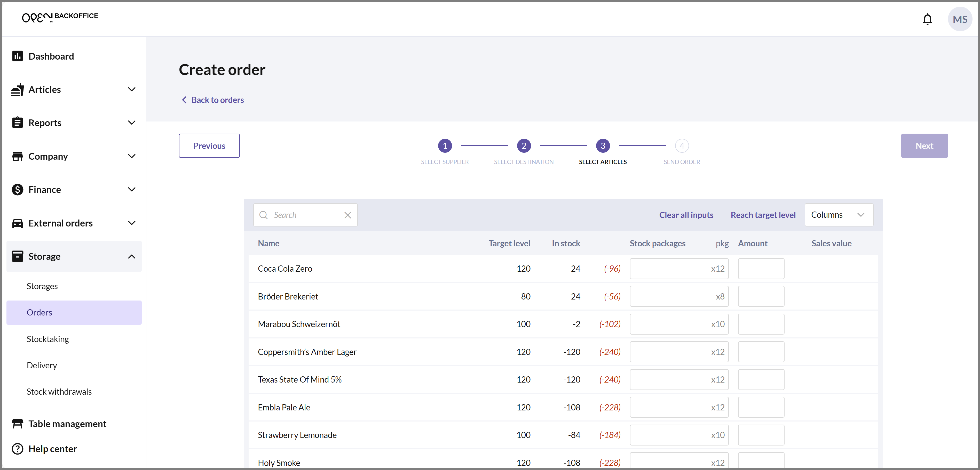Click Texas State Of Mind amount field
Image resolution: width=980 pixels, height=470 pixels.
coord(761,379)
